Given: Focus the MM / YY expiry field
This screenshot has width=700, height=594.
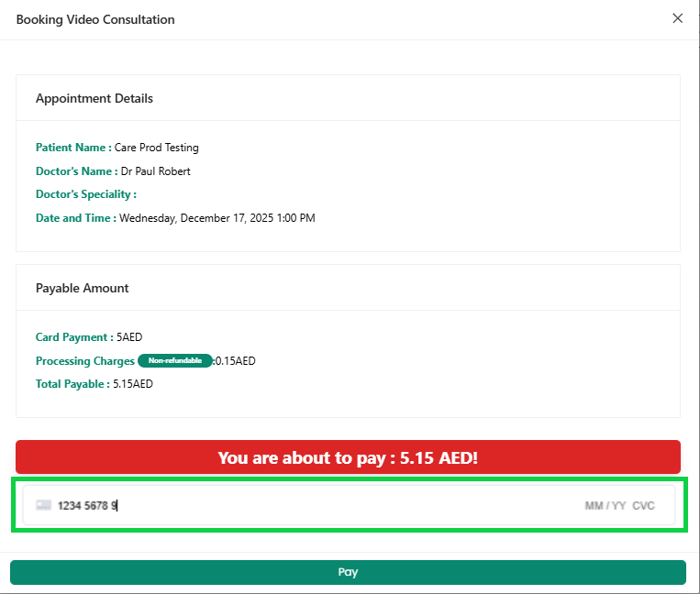Looking at the screenshot, I should (606, 506).
